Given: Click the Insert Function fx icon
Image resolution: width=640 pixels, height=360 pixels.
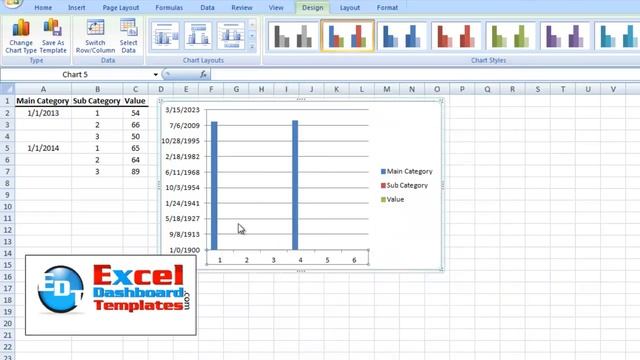Looking at the screenshot, I should coord(203,75).
